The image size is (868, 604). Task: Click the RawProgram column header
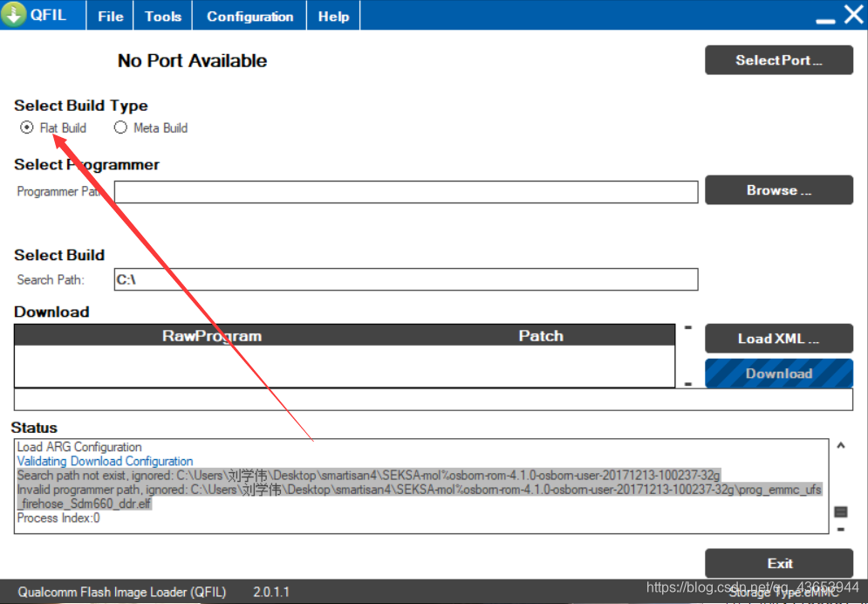tap(211, 335)
